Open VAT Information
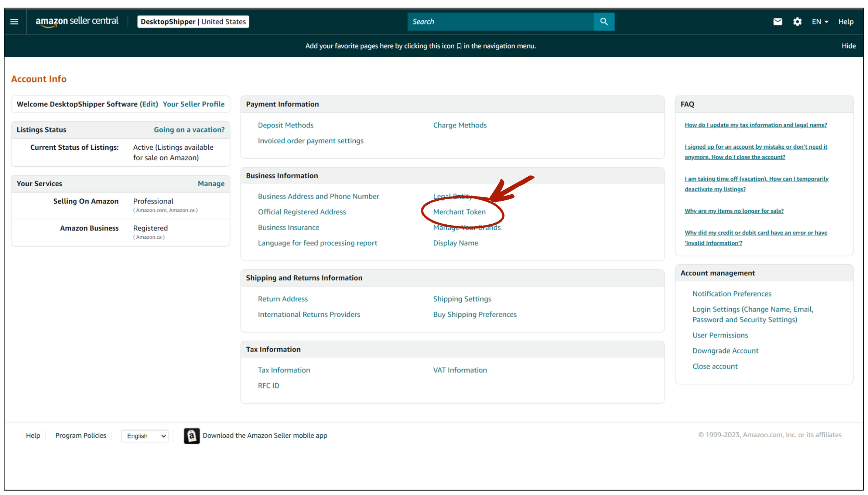Screen dimensions: 868x495 460,370
